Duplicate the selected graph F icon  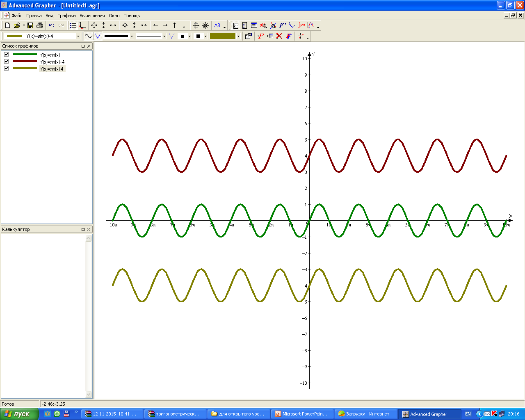pos(289,36)
